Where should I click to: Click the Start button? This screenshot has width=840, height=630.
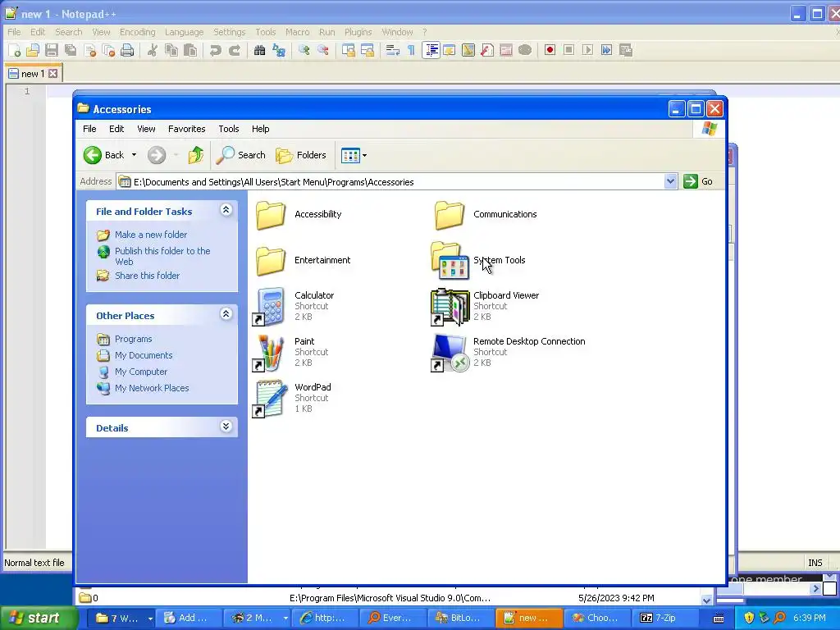[x=39, y=618]
